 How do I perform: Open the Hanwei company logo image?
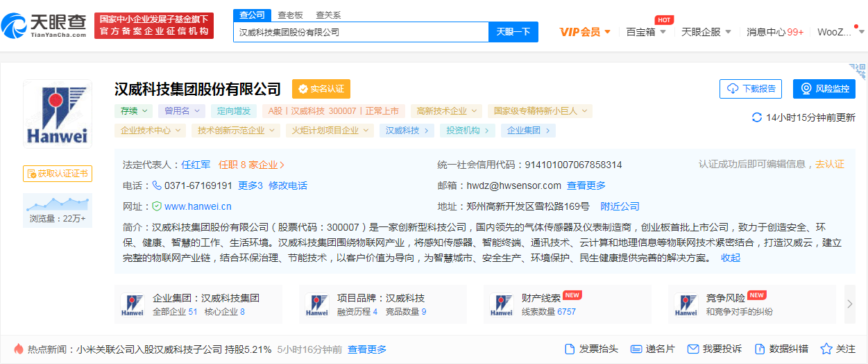pyautogui.click(x=58, y=114)
